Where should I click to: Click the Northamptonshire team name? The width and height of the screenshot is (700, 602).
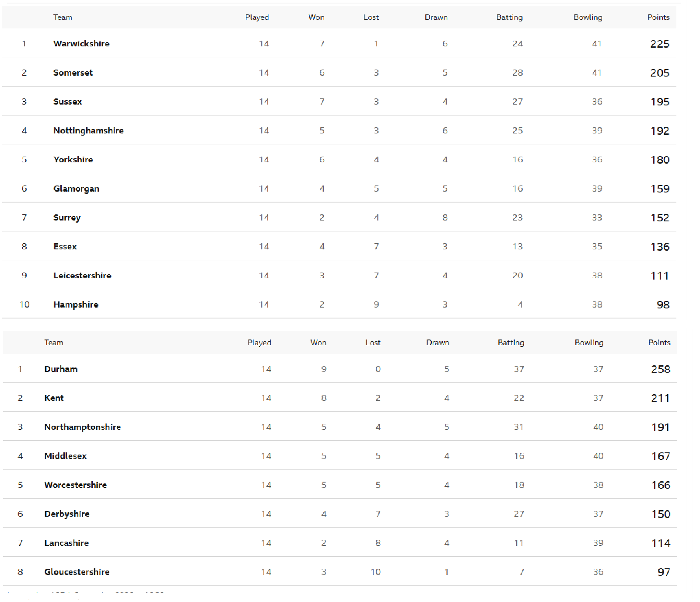83,427
